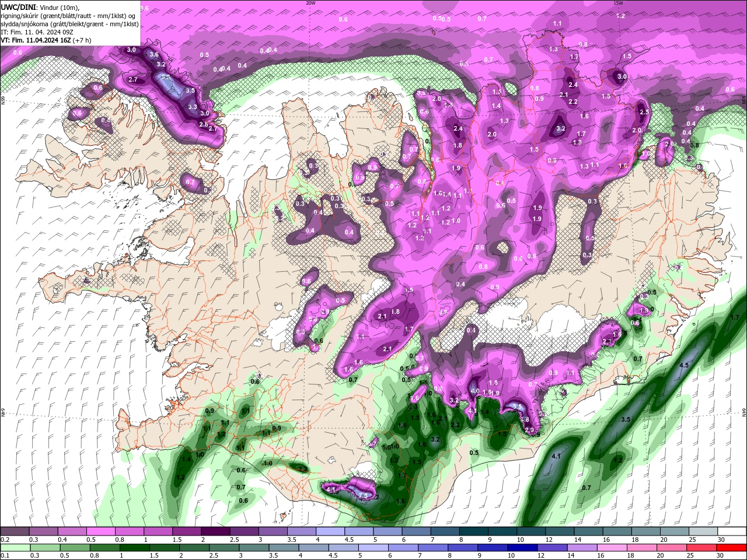Screen dimensions: 747x560
Task: Click the '25' label in the rain legend row
Action: [x=689, y=556]
